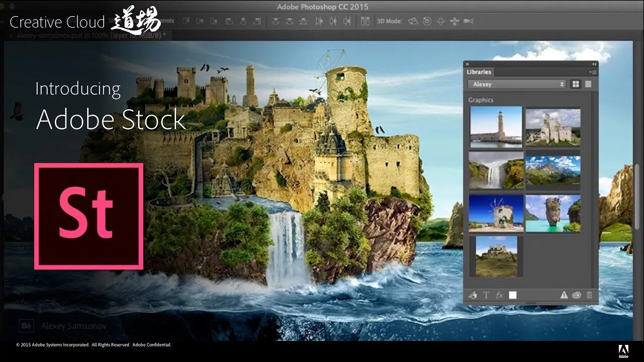Click the Align Horizontal Centers icon
This screenshot has width=644, height=362.
(243, 21)
